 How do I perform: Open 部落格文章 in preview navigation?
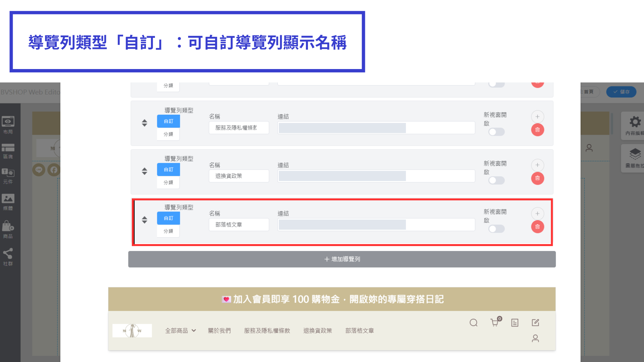click(360, 330)
